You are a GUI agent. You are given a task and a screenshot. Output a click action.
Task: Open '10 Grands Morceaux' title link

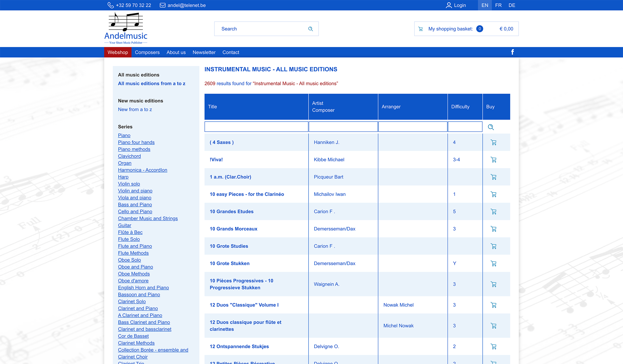click(233, 229)
